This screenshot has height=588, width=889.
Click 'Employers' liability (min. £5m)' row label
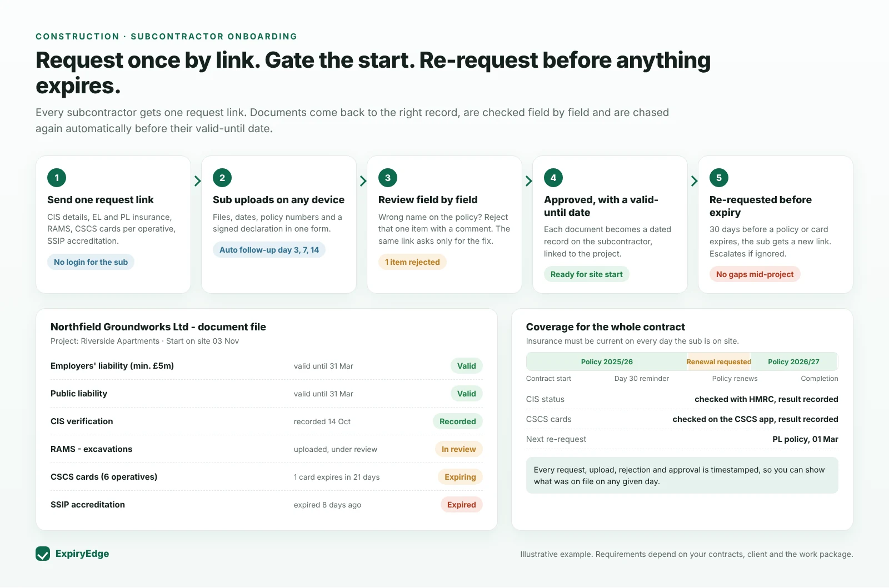point(112,366)
